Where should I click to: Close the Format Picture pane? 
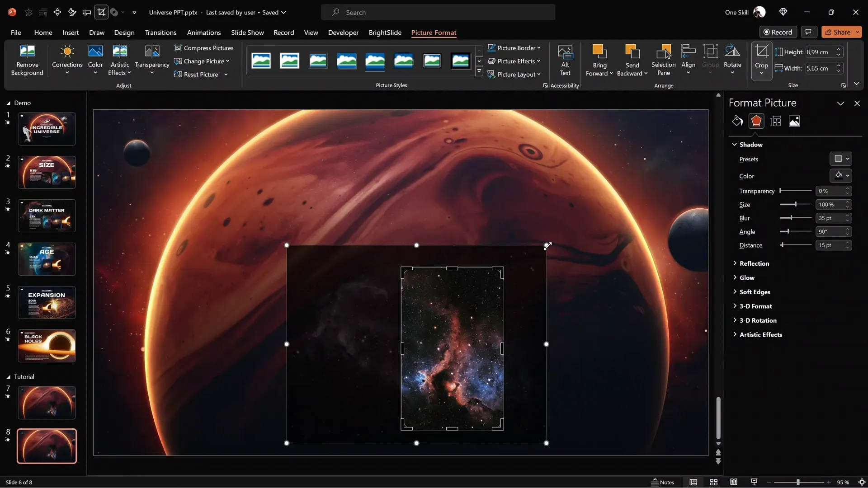tap(857, 103)
